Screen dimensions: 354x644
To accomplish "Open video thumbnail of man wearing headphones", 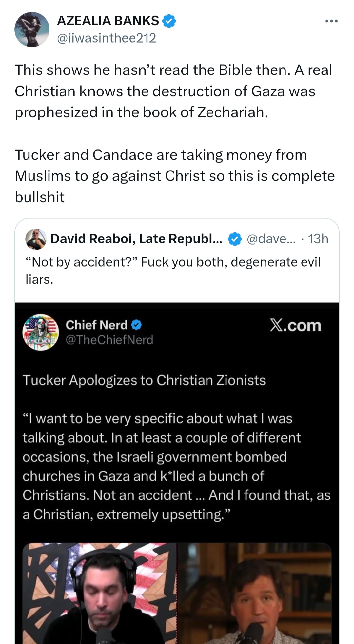I will (x=100, y=593).
